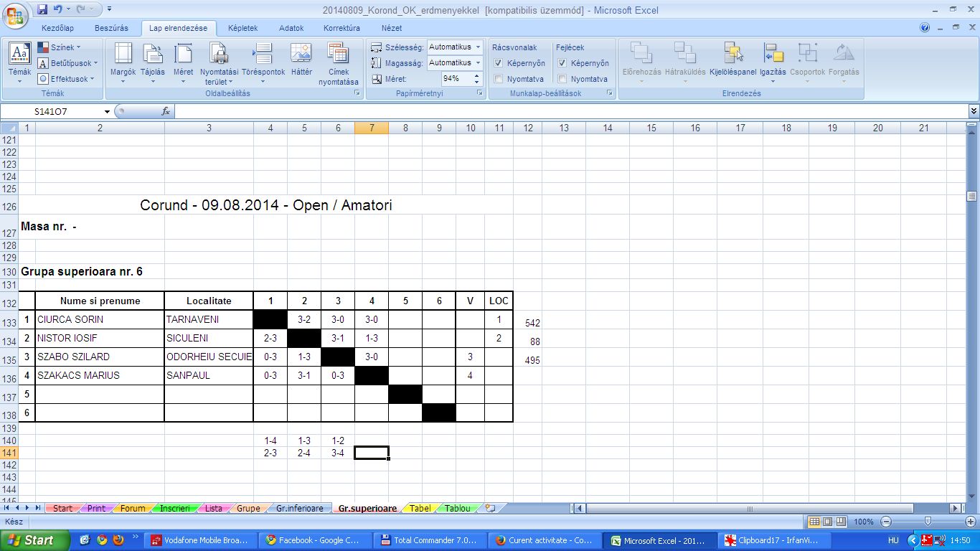Open the Name Box dropdown arrow
Image resolution: width=980 pixels, height=551 pixels.
108,112
